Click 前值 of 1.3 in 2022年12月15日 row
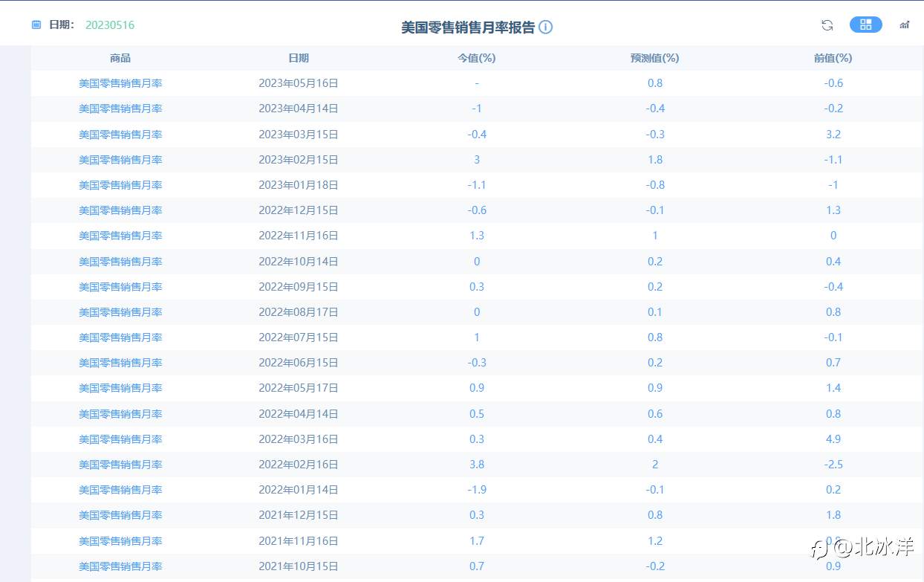Screen dimensions: 924x582 [833, 210]
